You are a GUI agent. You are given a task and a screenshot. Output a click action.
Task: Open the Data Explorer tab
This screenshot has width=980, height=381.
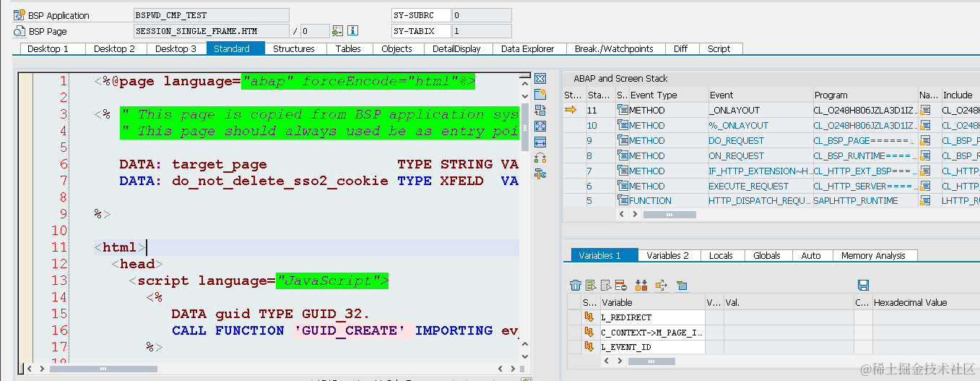528,48
